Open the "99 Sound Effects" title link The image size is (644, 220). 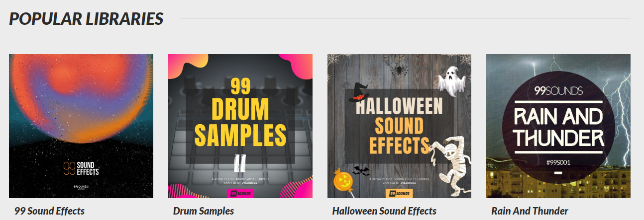(x=49, y=211)
